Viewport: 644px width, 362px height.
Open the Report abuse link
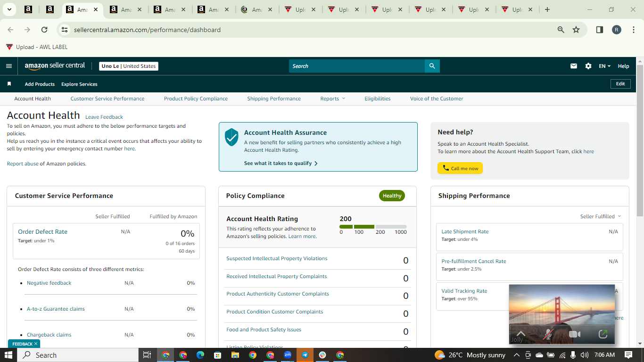(x=23, y=164)
